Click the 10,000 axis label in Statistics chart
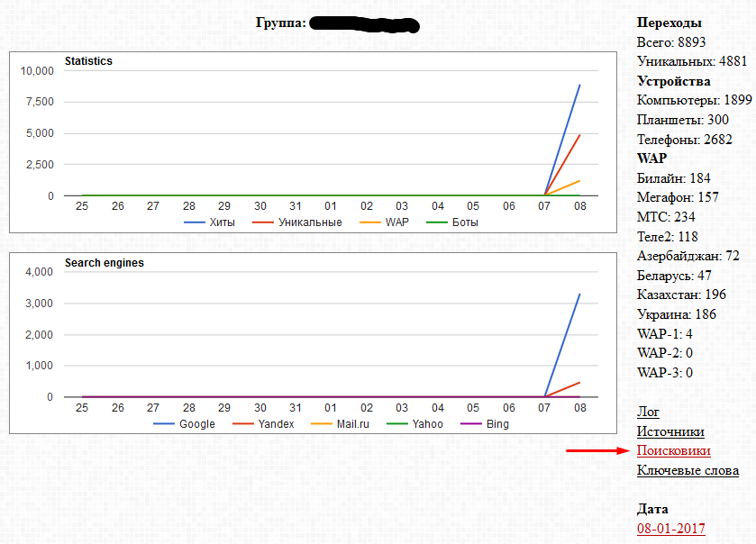The width and height of the screenshot is (756, 544). click(x=37, y=71)
